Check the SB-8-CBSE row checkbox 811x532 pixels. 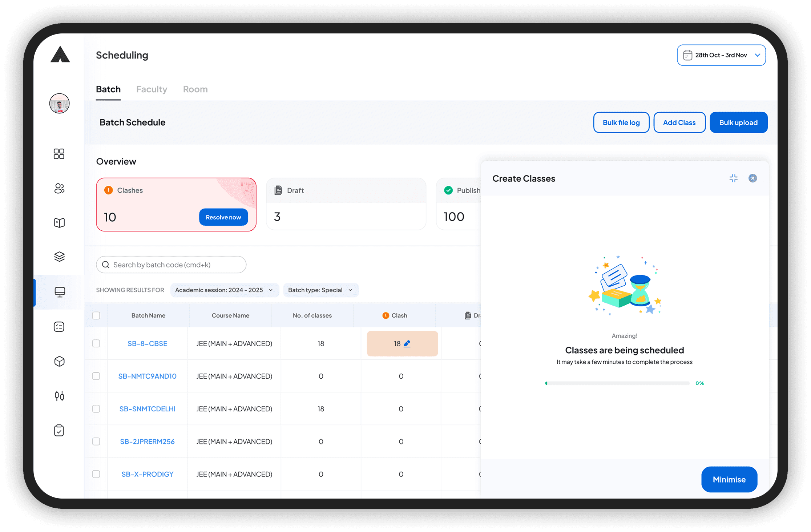click(x=96, y=343)
